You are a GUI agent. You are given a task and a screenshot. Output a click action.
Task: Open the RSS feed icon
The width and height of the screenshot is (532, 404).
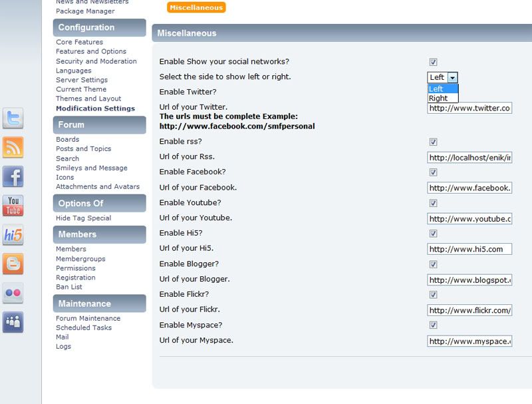13,147
